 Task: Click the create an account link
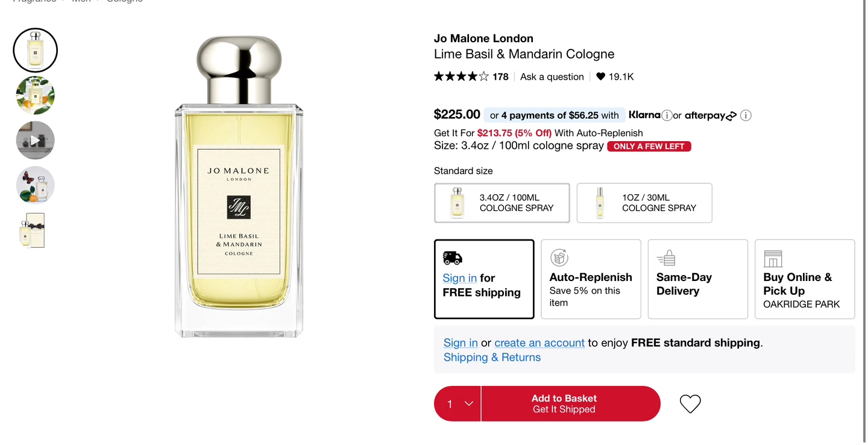point(539,342)
